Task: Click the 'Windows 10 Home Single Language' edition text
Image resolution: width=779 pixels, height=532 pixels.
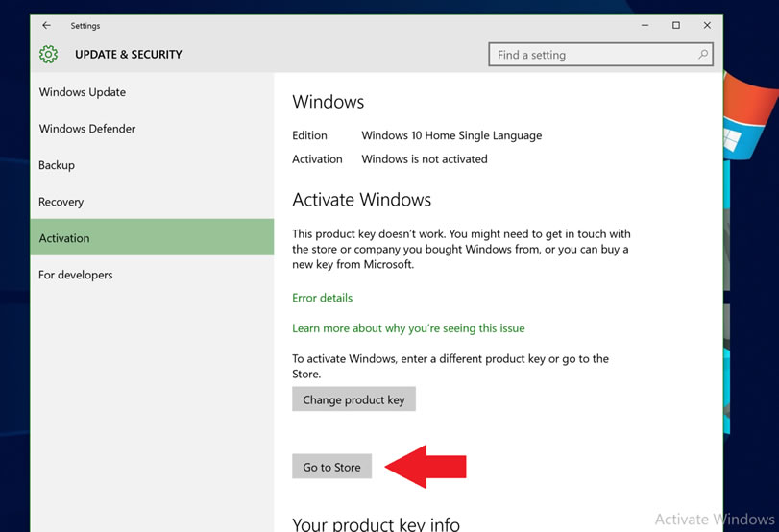Action: [451, 135]
